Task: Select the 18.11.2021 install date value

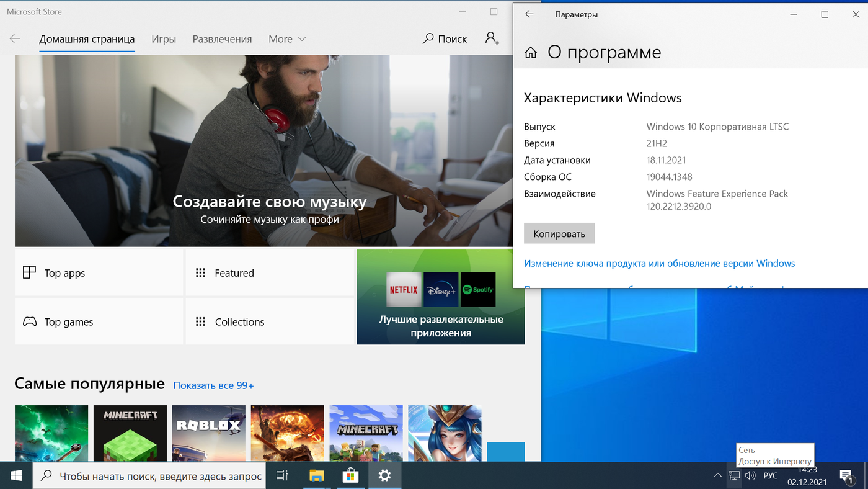Action: click(x=666, y=160)
